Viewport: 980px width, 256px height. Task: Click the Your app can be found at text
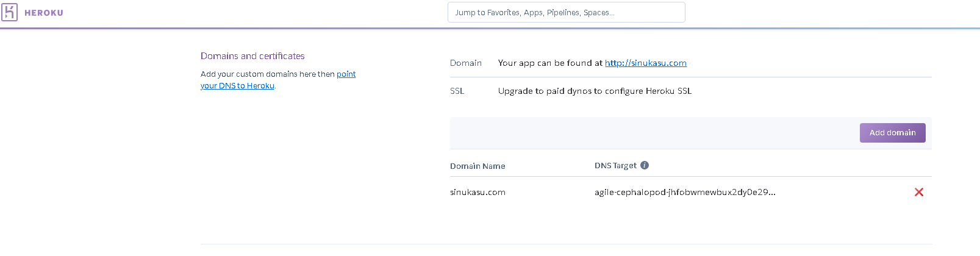click(x=550, y=63)
